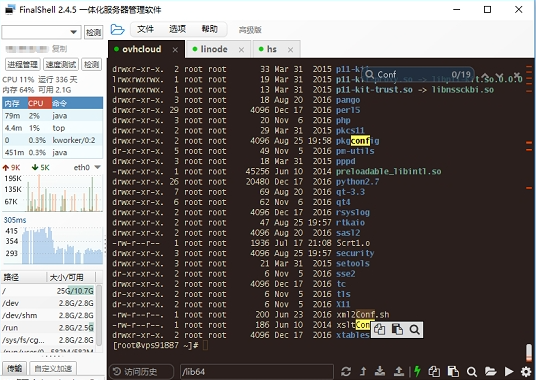Click the green lightning bolt icon
Screen dimensions: 536x380
(417, 371)
